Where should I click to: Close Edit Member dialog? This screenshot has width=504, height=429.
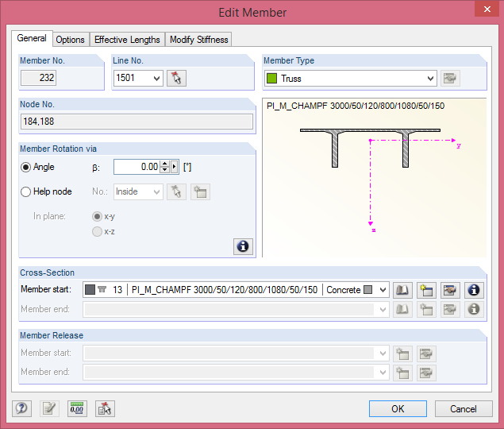click(487, 9)
